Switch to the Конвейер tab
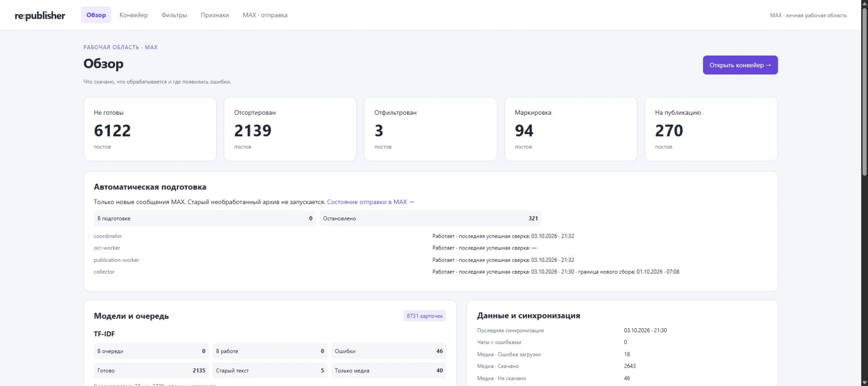Screen dimensions: 868x386 (134, 15)
